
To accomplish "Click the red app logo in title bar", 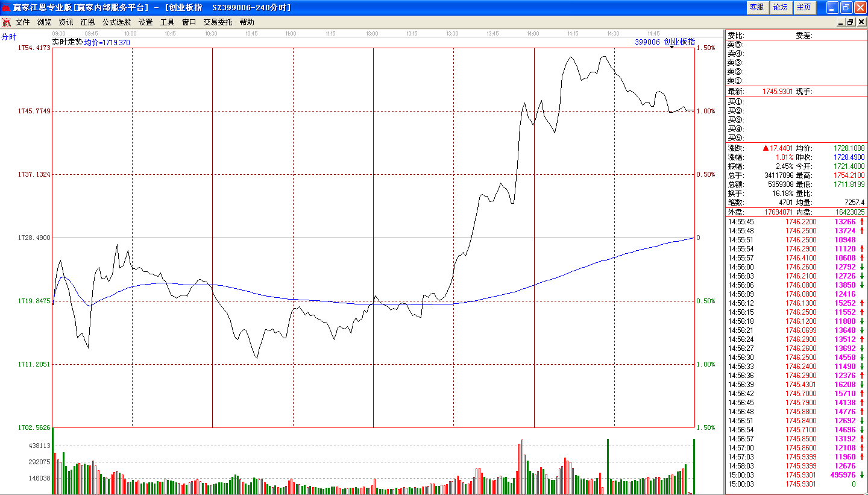I will coord(6,7).
